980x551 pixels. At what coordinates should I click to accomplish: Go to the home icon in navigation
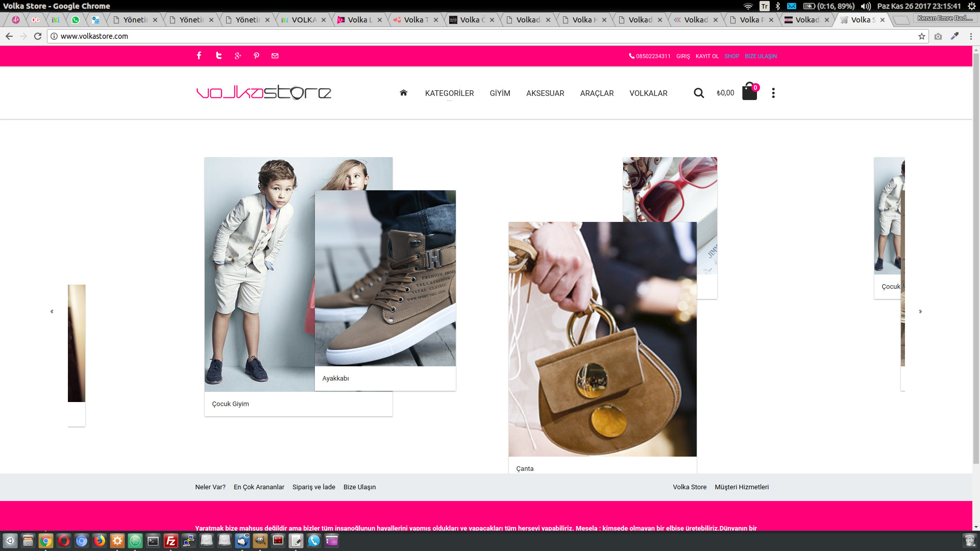pos(403,93)
